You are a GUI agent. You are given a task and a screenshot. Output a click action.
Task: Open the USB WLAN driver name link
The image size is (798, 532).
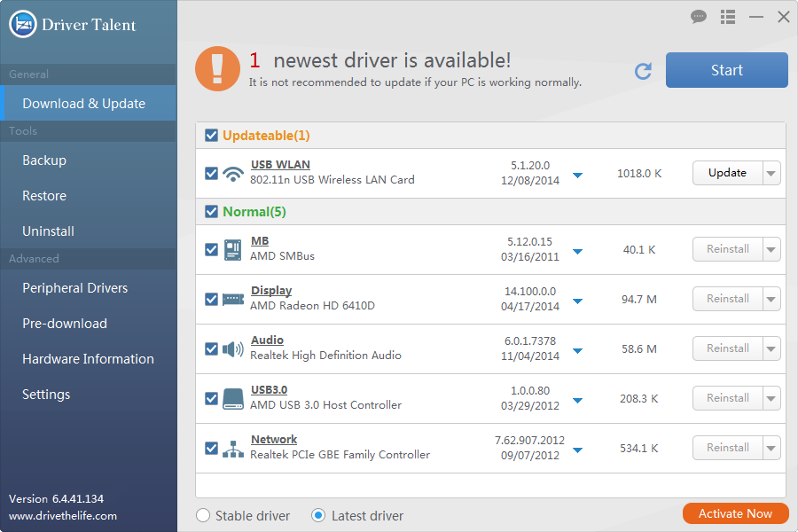coord(280,165)
